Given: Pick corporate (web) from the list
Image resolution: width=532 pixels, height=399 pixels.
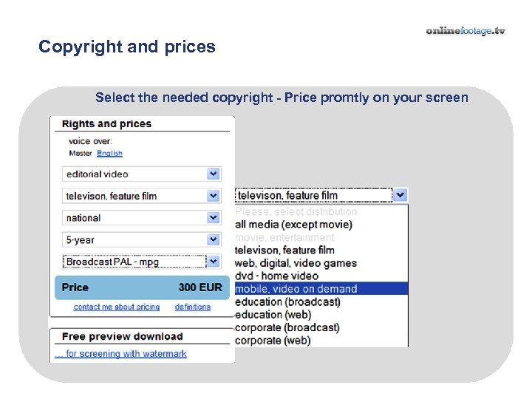Looking at the screenshot, I should pos(273,341).
